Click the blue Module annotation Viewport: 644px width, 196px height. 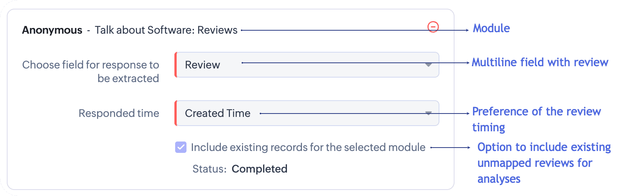tap(491, 28)
